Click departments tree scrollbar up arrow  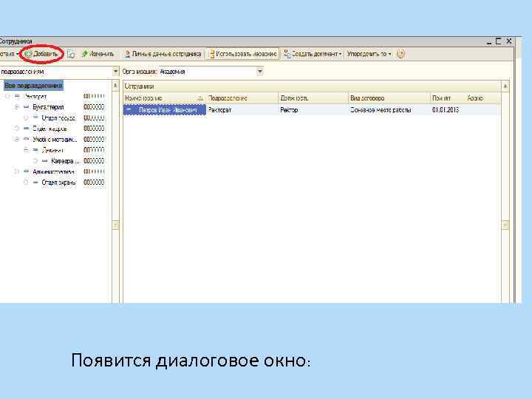click(115, 86)
